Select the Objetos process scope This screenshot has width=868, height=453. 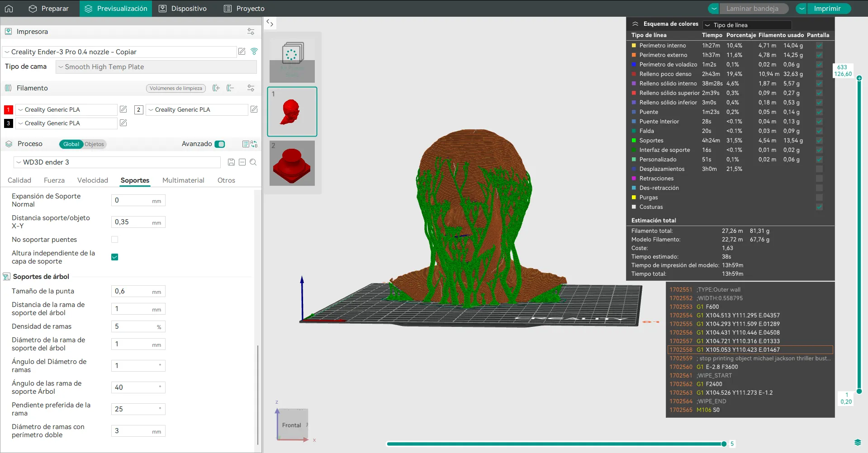click(x=94, y=144)
